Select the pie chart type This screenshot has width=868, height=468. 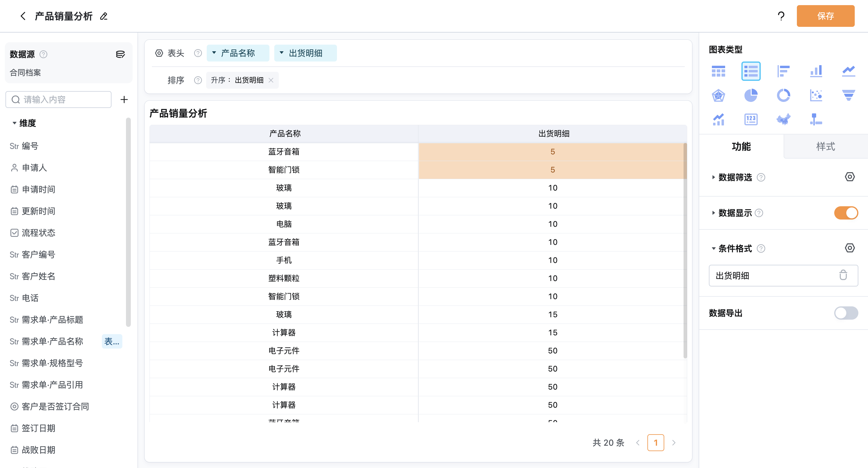tap(751, 95)
